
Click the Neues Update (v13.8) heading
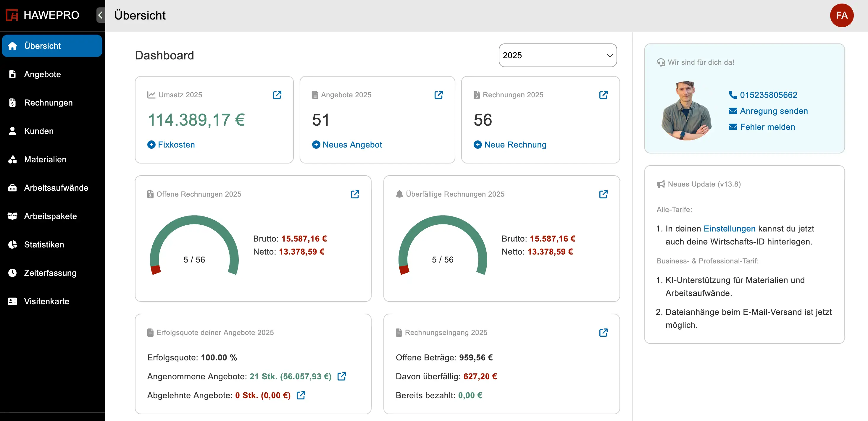698,184
